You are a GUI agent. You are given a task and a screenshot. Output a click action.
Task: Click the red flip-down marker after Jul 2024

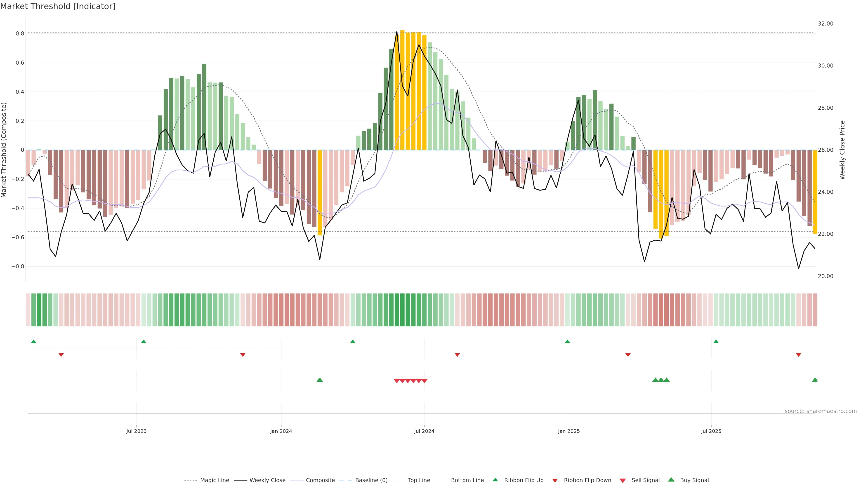point(457,355)
